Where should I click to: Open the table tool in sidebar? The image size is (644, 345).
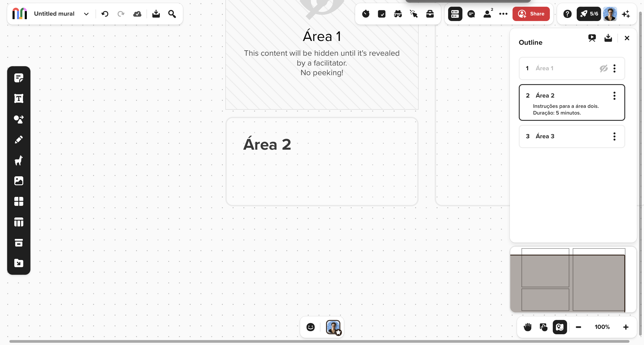[19, 222]
